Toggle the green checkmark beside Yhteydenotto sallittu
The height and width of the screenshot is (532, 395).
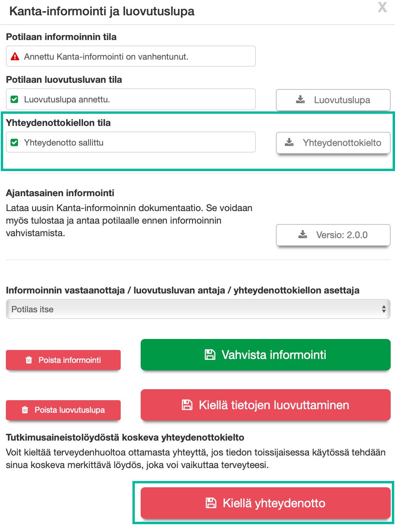pyautogui.click(x=14, y=142)
